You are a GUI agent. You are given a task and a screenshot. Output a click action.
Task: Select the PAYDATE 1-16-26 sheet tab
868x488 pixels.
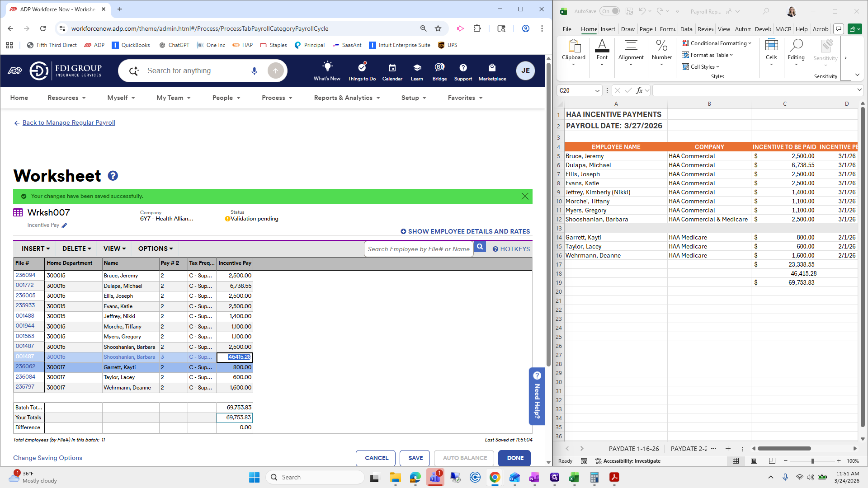click(x=633, y=449)
